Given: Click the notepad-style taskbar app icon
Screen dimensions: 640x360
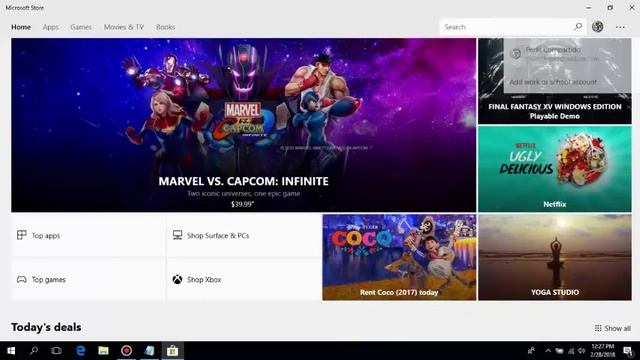Looking at the screenshot, I should pyautogui.click(x=149, y=351).
